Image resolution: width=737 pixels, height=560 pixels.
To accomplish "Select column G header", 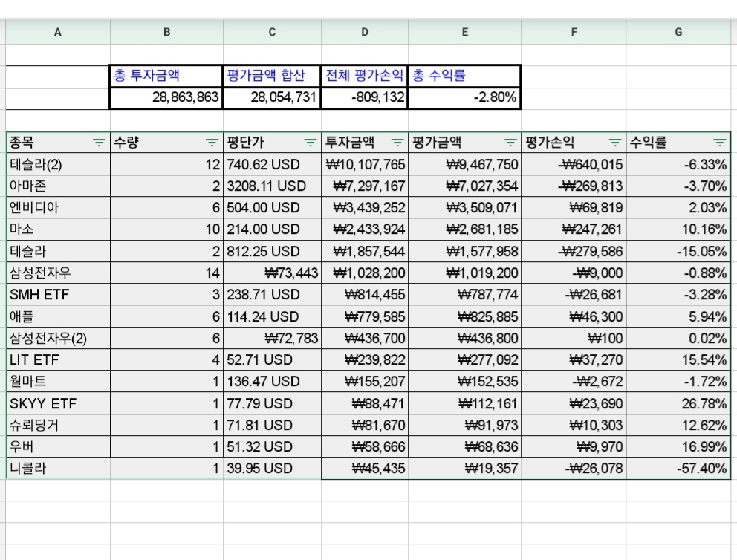I will (x=678, y=32).
